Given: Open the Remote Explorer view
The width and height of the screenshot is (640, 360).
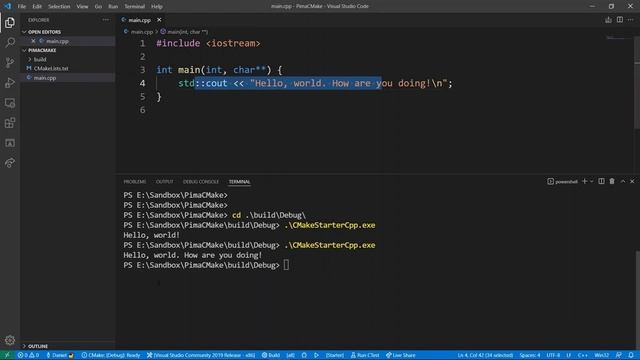Looking at the screenshot, I should (10, 103).
